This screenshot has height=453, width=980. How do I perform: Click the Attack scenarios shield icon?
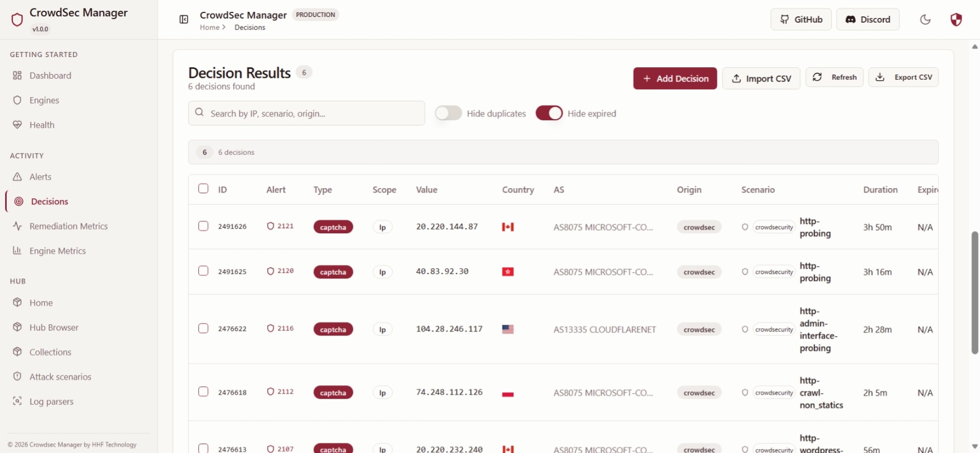[x=18, y=377]
